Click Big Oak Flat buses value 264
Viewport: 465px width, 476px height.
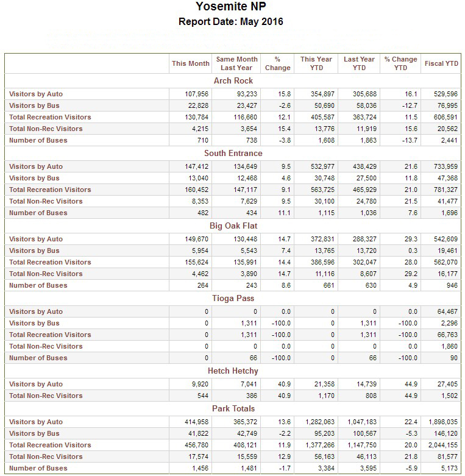coord(203,285)
